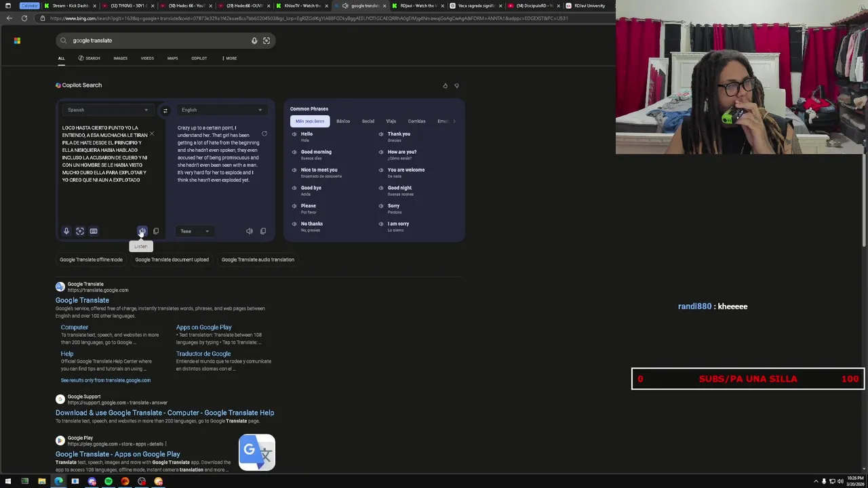Play audio for Nice to meet you
This screenshot has height=488, width=868.
click(x=294, y=170)
